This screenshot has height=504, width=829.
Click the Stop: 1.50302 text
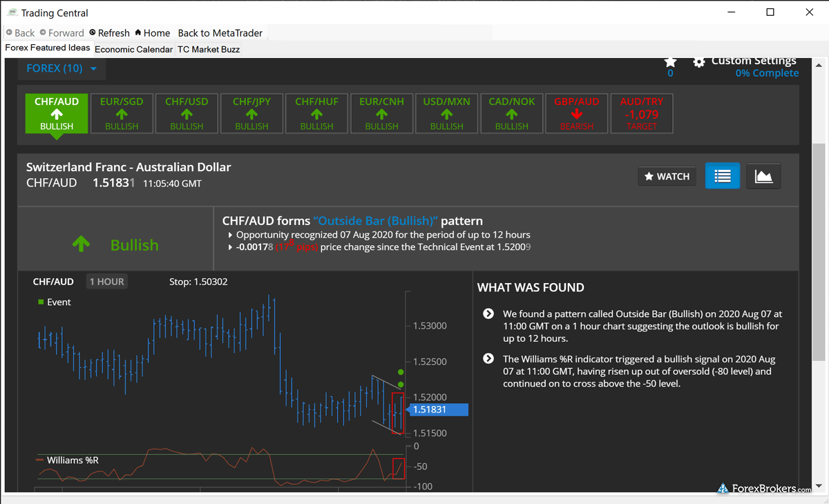point(198,282)
